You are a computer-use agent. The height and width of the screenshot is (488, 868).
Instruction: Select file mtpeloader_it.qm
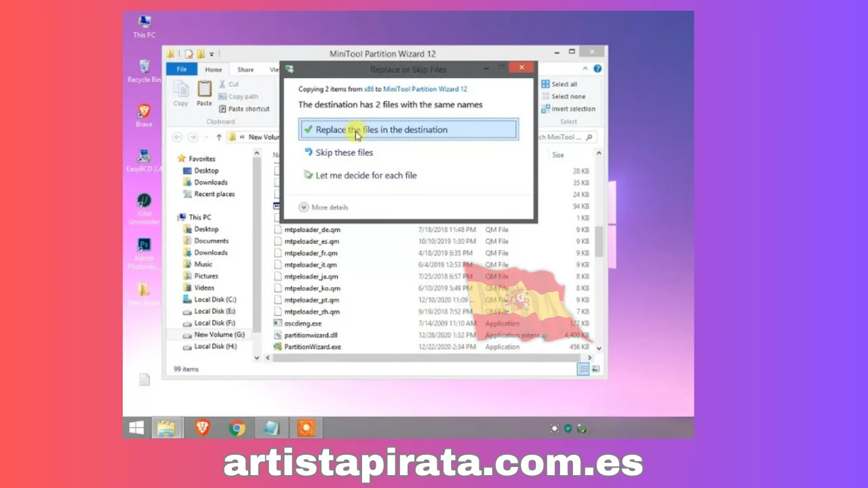pyautogui.click(x=305, y=264)
